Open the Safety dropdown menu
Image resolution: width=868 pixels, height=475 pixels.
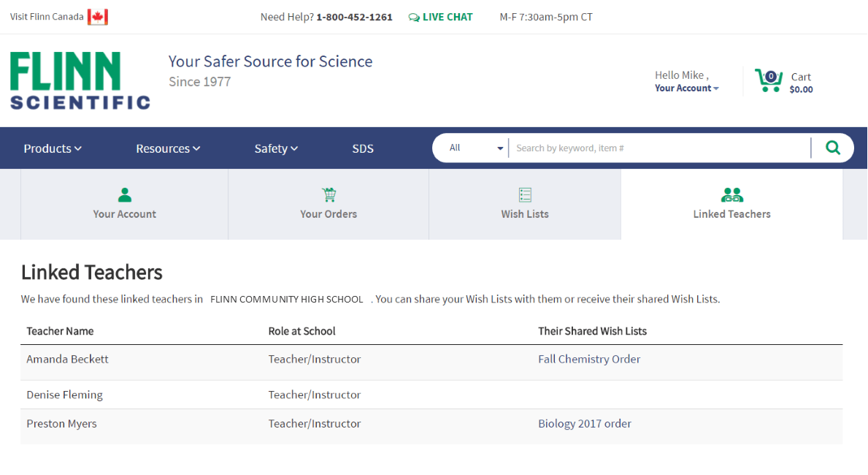(276, 148)
